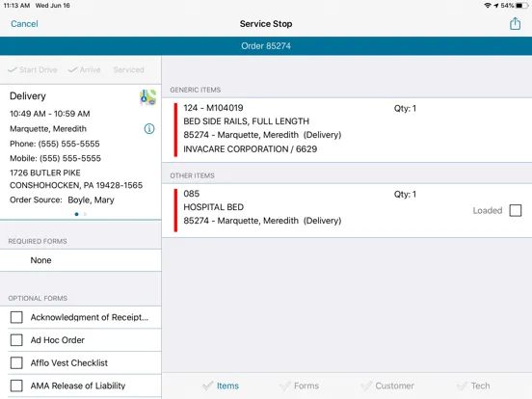532x399 pixels.
Task: Enable the Ad Hoc Order form checkbox
Action: point(16,340)
